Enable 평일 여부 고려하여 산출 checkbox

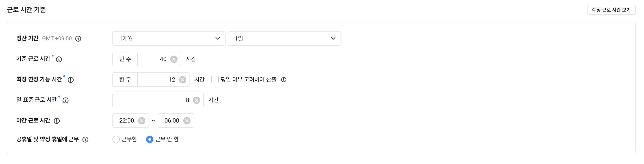215,80
